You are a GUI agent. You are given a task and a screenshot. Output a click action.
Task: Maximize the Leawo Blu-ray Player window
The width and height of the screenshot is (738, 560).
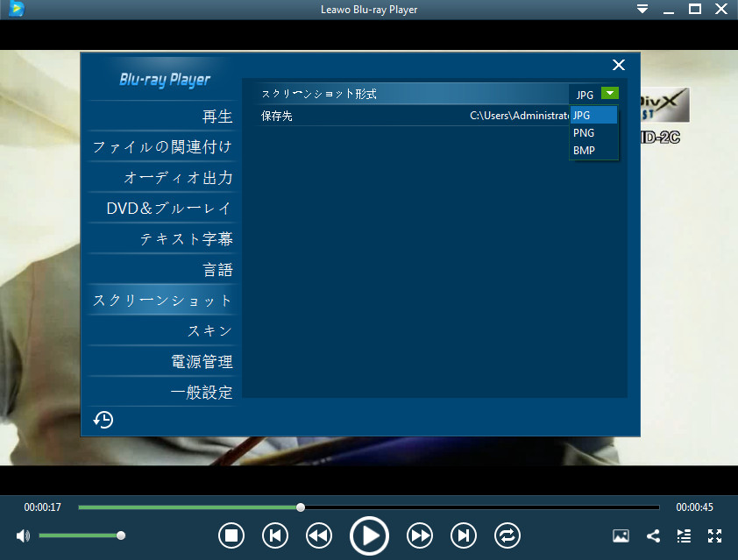[x=695, y=9]
